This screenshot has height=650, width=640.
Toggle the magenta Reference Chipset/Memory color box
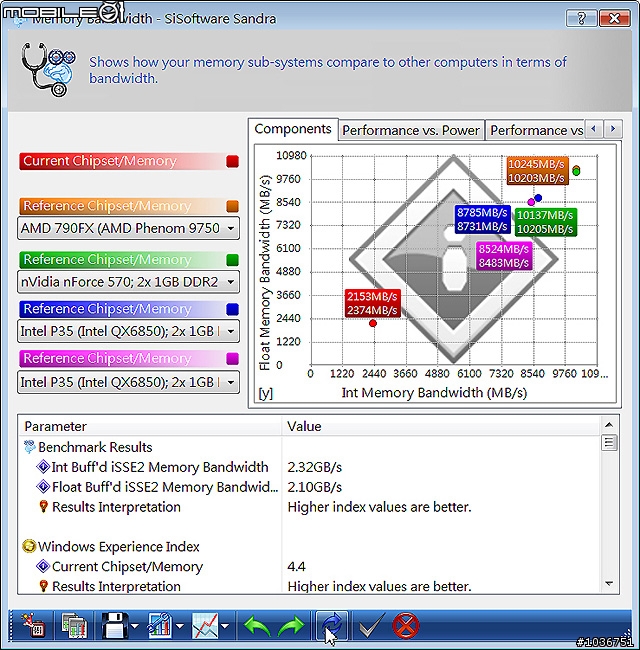pyautogui.click(x=233, y=358)
